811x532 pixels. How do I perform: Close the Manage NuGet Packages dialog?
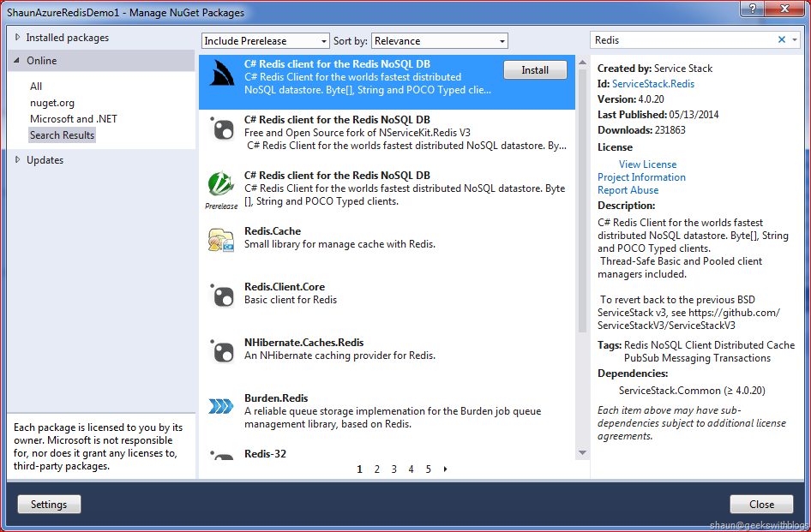[x=761, y=504]
